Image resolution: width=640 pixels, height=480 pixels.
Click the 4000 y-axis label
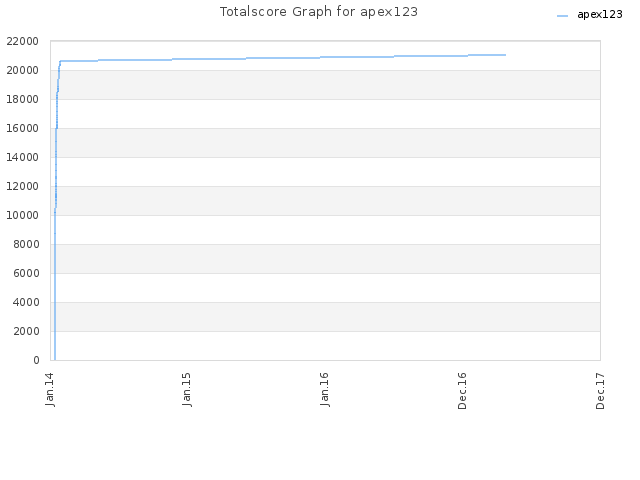[x=26, y=302]
